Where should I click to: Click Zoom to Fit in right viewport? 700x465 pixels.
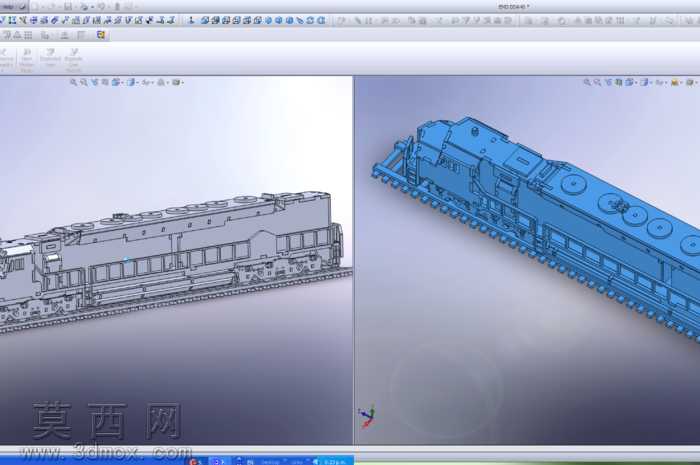click(587, 83)
